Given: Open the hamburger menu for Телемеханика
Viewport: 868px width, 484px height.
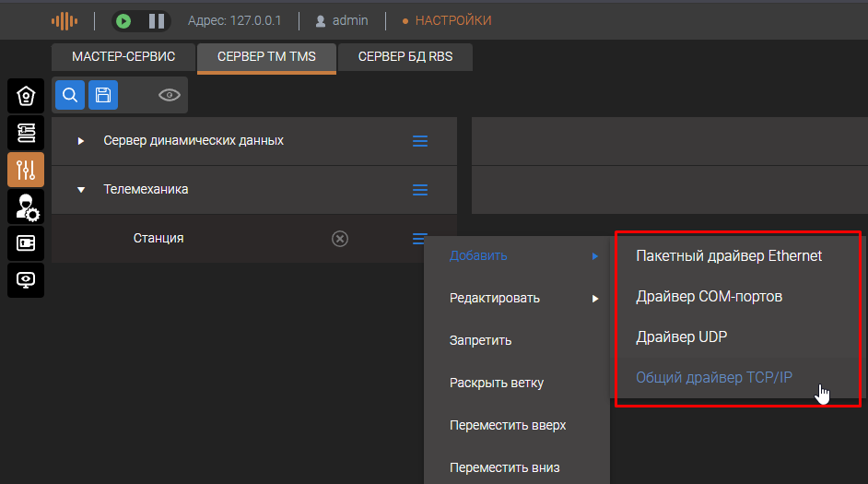Looking at the screenshot, I should pos(420,190).
